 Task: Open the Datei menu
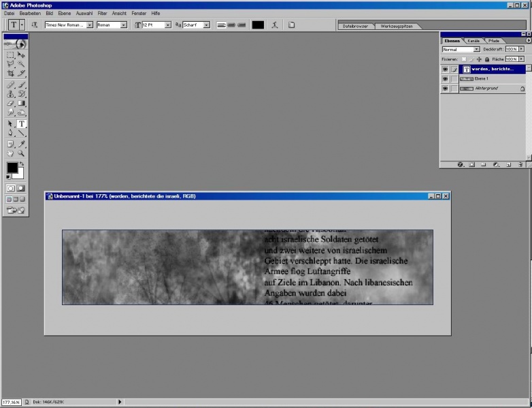(x=9, y=13)
